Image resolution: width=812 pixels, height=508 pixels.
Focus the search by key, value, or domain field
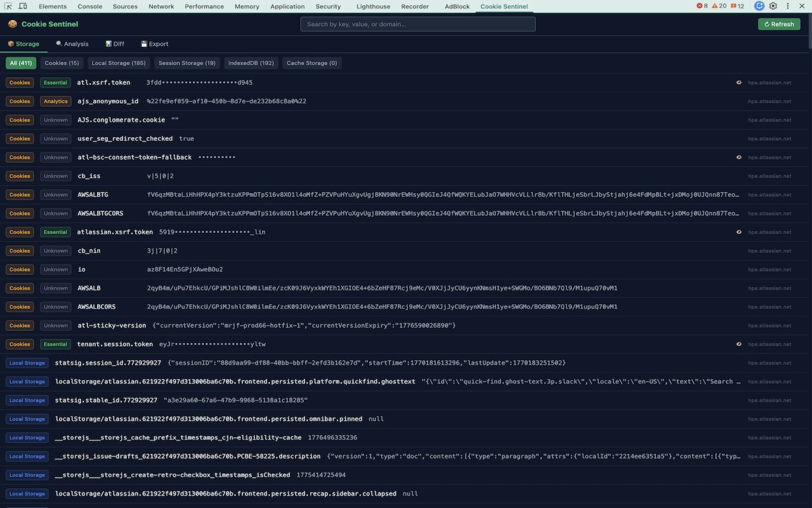tap(418, 24)
